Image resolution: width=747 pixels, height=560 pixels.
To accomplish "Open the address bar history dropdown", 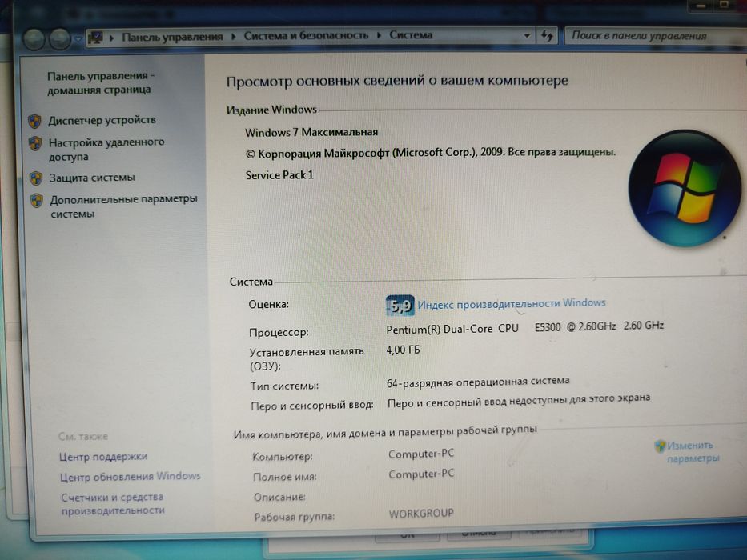I will (527, 36).
